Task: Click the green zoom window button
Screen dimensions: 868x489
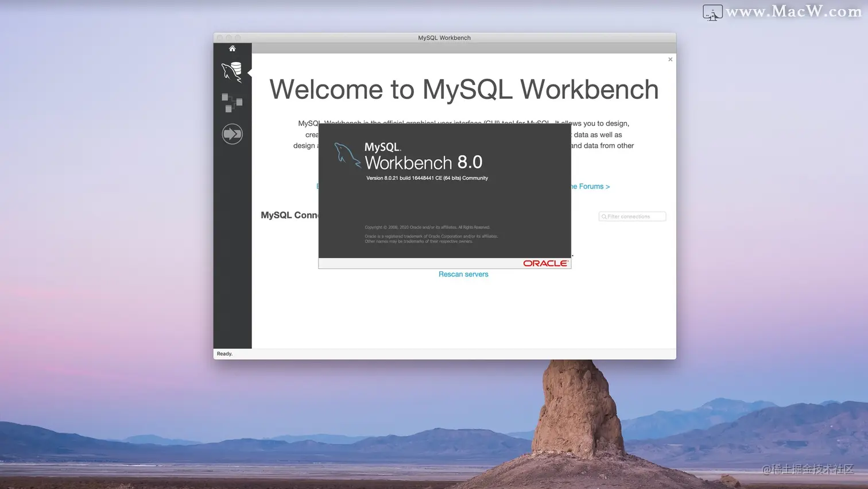Action: 238,38
